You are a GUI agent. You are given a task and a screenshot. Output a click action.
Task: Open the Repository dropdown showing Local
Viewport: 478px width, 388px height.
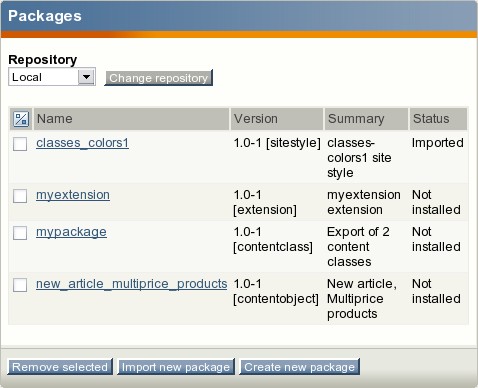pos(52,77)
